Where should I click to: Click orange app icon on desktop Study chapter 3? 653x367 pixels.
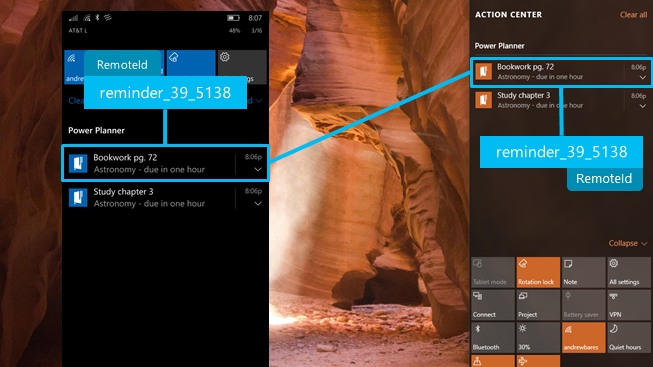[x=484, y=100]
